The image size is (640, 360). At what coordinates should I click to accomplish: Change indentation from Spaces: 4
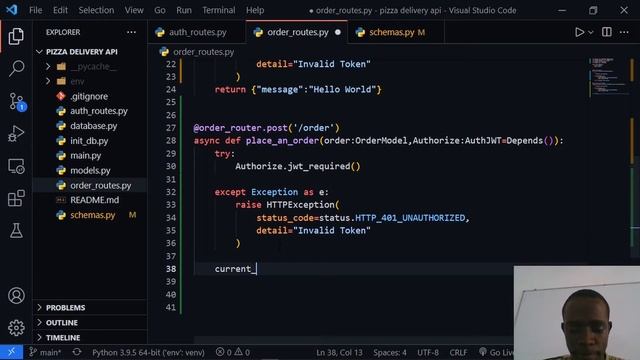(389, 352)
